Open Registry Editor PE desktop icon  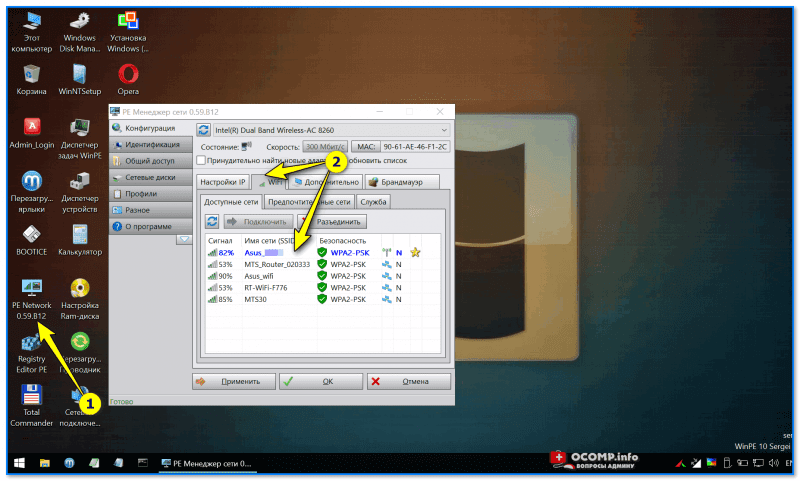[x=32, y=352]
